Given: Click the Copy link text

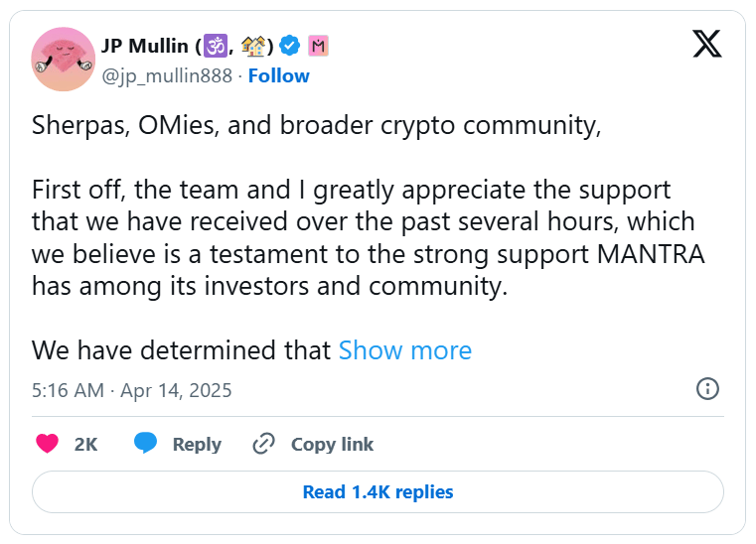Looking at the screenshot, I should (x=332, y=444).
